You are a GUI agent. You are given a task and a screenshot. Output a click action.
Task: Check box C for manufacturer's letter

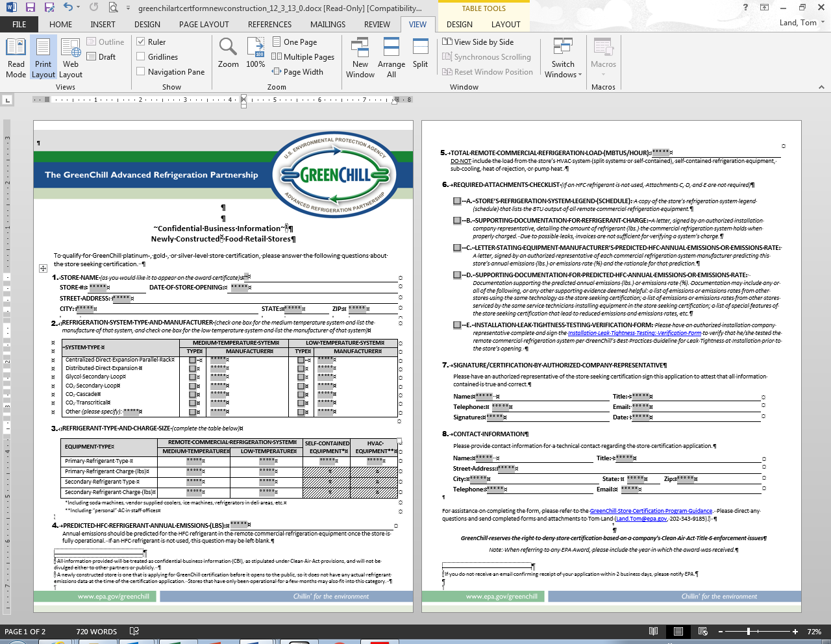coord(458,248)
